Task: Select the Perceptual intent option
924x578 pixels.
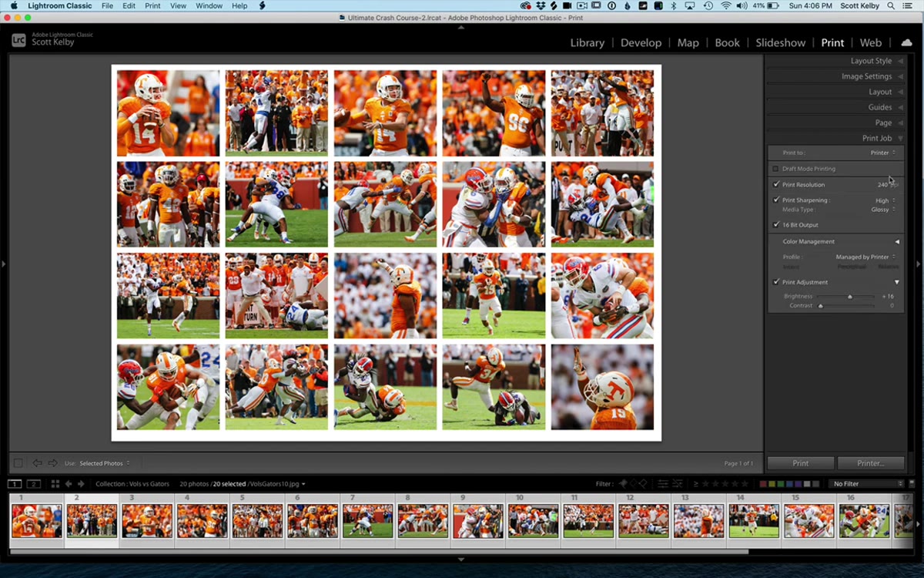Action: point(852,267)
